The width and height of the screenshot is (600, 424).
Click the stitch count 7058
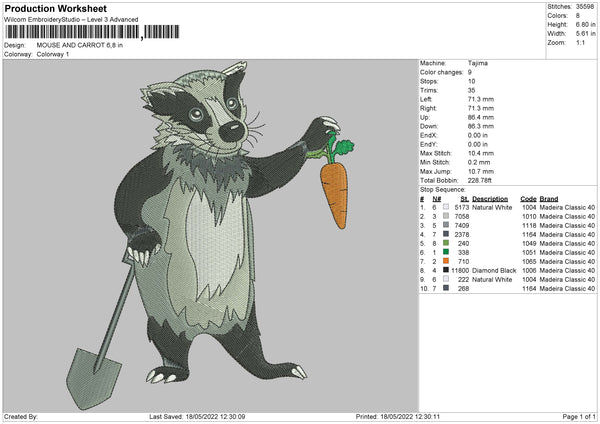click(x=461, y=216)
